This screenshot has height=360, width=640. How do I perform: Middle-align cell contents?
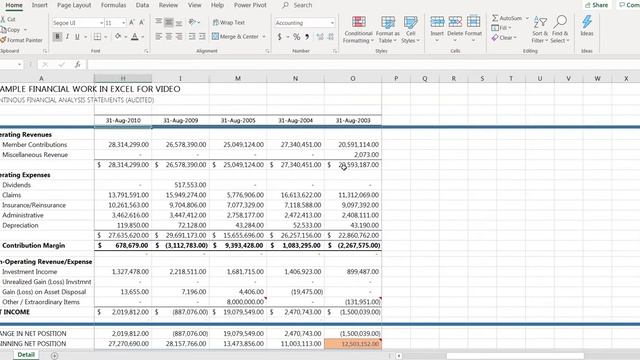coord(169,22)
